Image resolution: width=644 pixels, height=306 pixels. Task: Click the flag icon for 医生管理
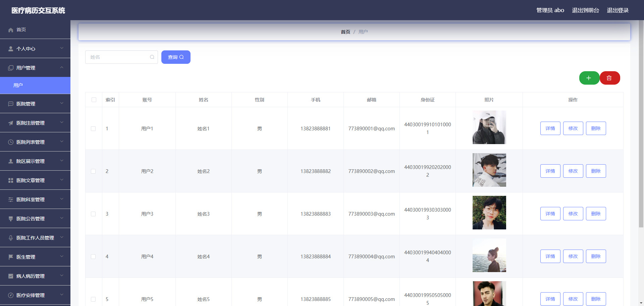coord(11,257)
